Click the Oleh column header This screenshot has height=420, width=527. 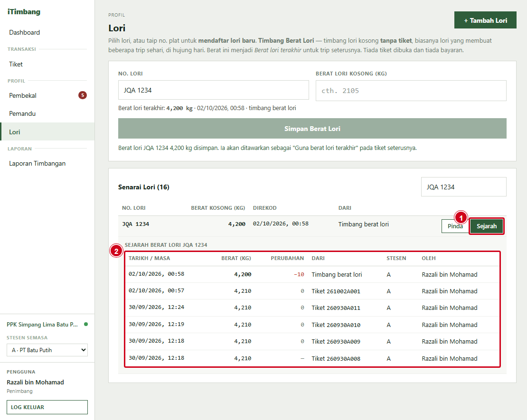point(429,258)
